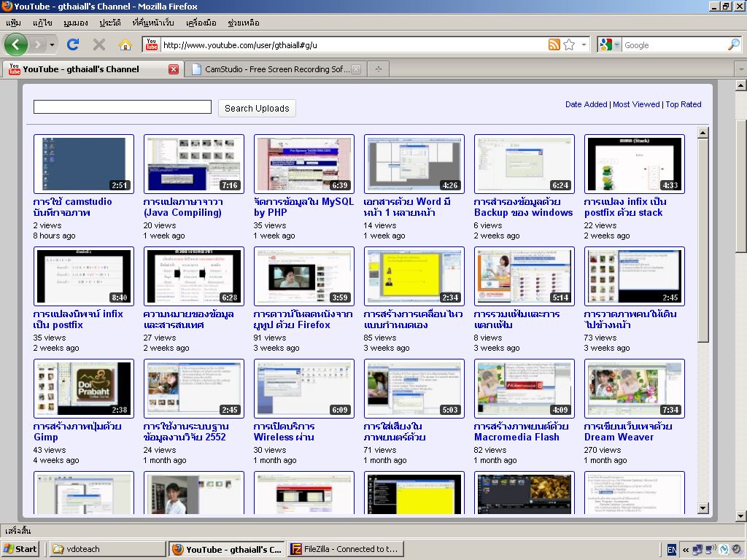This screenshot has width=747, height=560.
Task: Open the ช่วยเหลือ (Help) menu
Action: 244,23
